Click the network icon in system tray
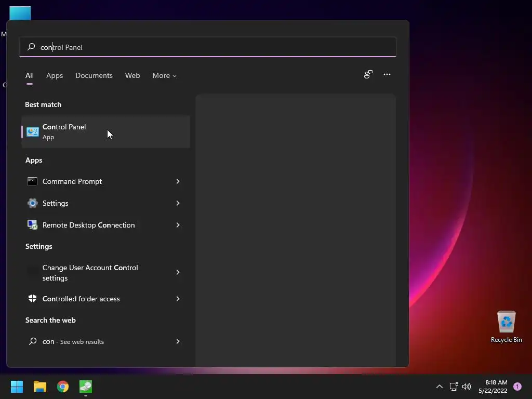Viewport: 532px width, 399px height. coord(454,387)
